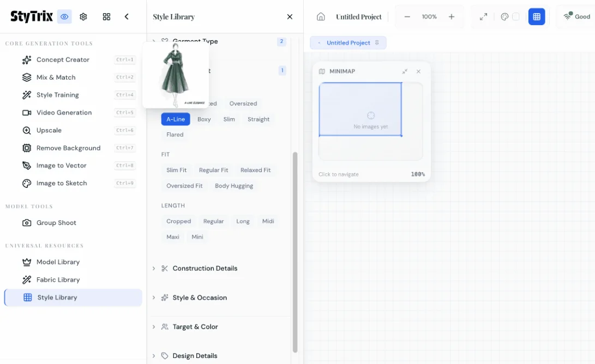
Task: Choose the Midi length option
Action: click(x=268, y=222)
